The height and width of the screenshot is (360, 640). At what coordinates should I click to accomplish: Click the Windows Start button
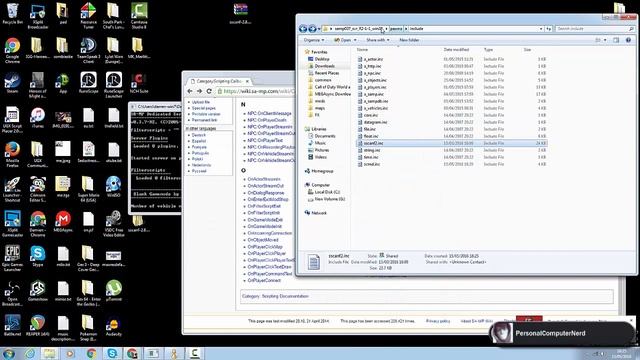(9, 353)
